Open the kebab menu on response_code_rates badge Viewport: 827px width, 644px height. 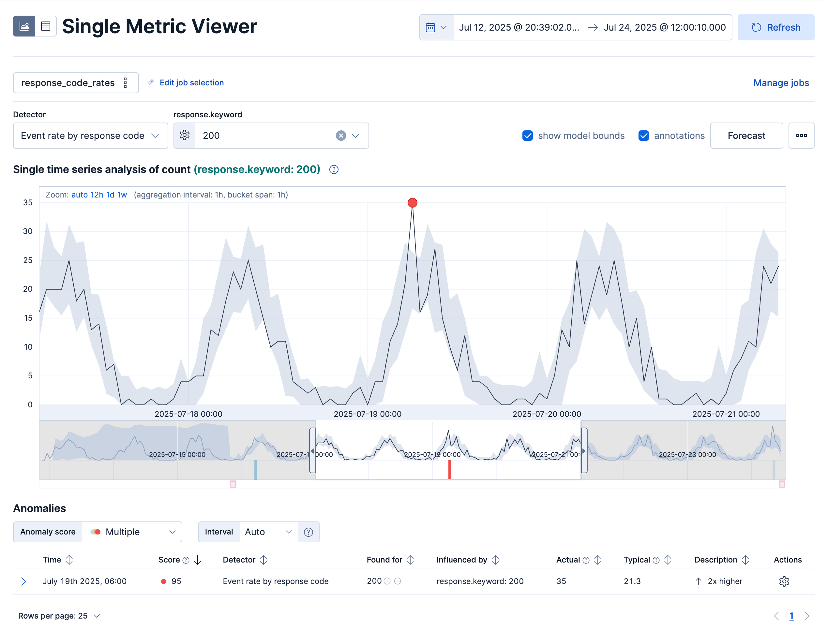pyautogui.click(x=125, y=82)
